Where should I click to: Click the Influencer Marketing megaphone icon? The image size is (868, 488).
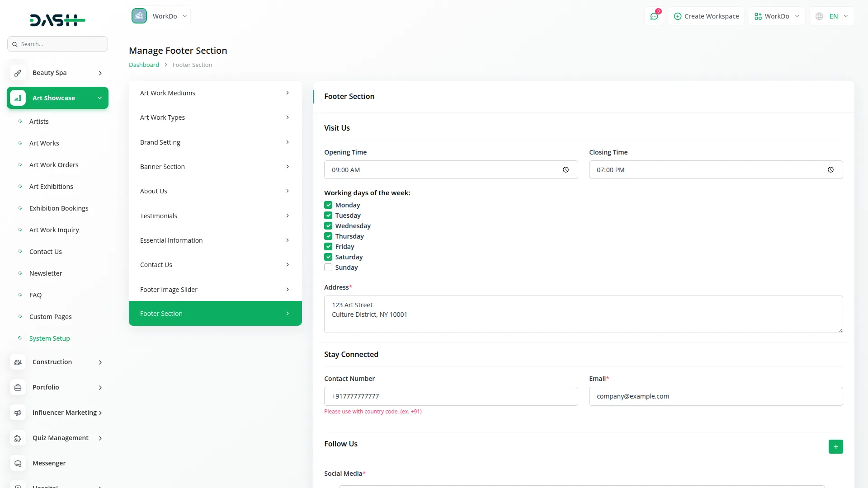tap(18, 413)
